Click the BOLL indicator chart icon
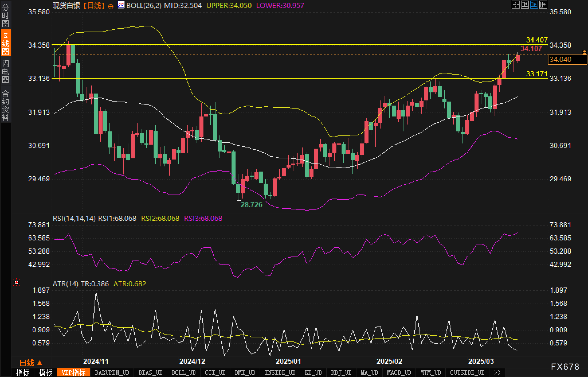Image resolution: width=588 pixels, height=377 pixels. pos(121,5)
